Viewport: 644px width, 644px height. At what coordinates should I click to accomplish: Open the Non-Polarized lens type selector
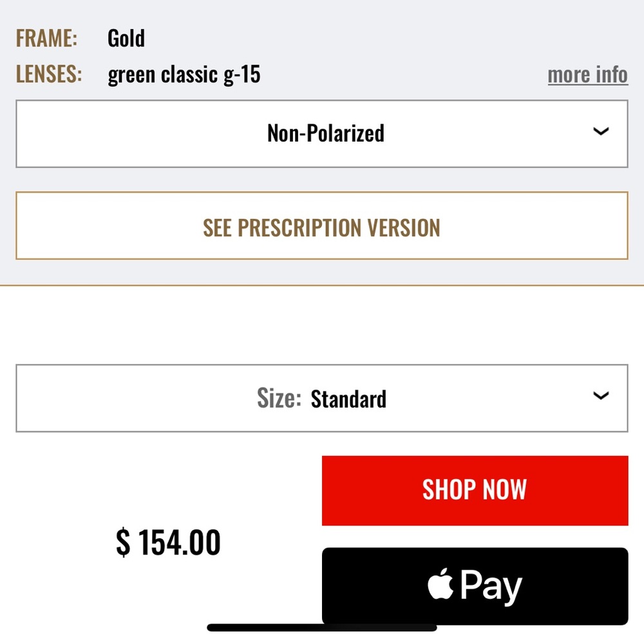point(321,134)
